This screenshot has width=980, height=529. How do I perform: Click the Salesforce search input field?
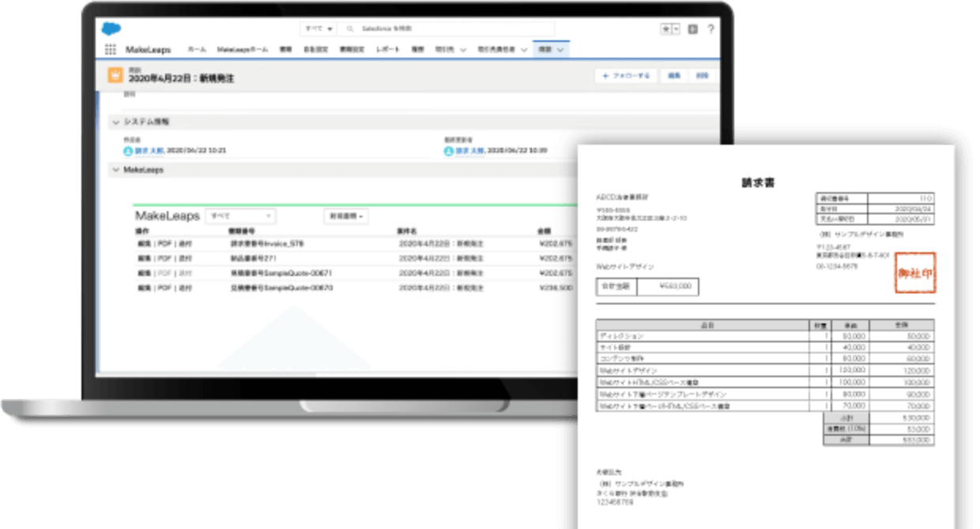coord(447,28)
